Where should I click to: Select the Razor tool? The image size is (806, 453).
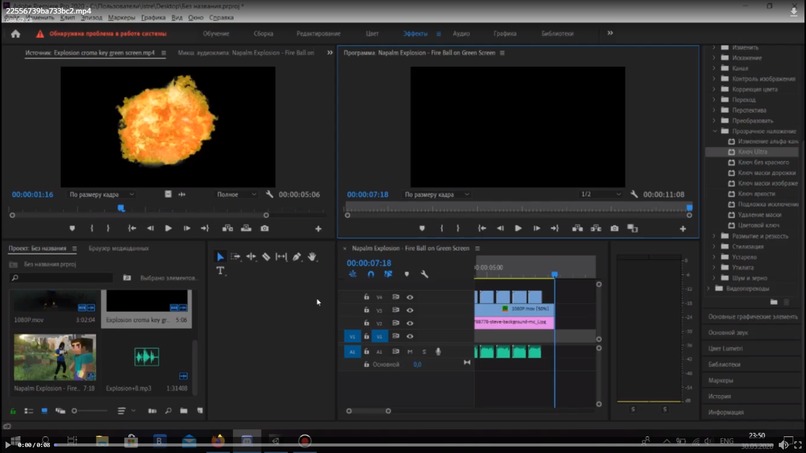tap(266, 257)
